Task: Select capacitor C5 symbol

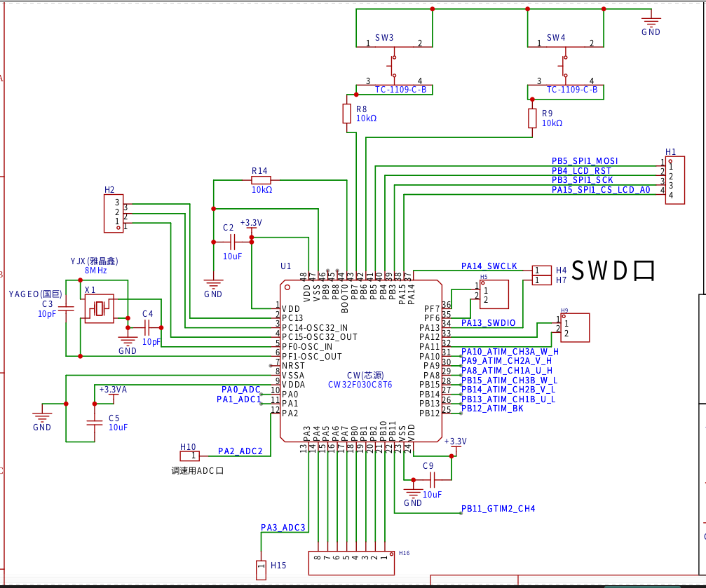Action: click(x=95, y=423)
